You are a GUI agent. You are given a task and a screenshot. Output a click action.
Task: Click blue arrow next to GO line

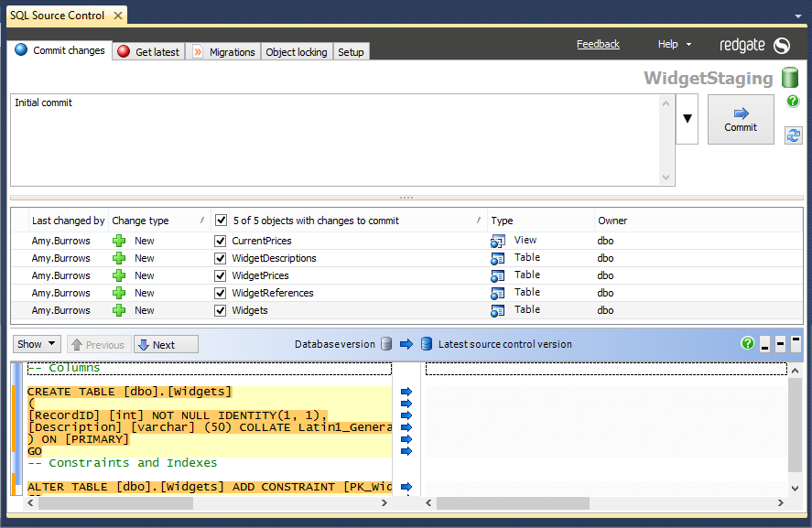coord(406,451)
